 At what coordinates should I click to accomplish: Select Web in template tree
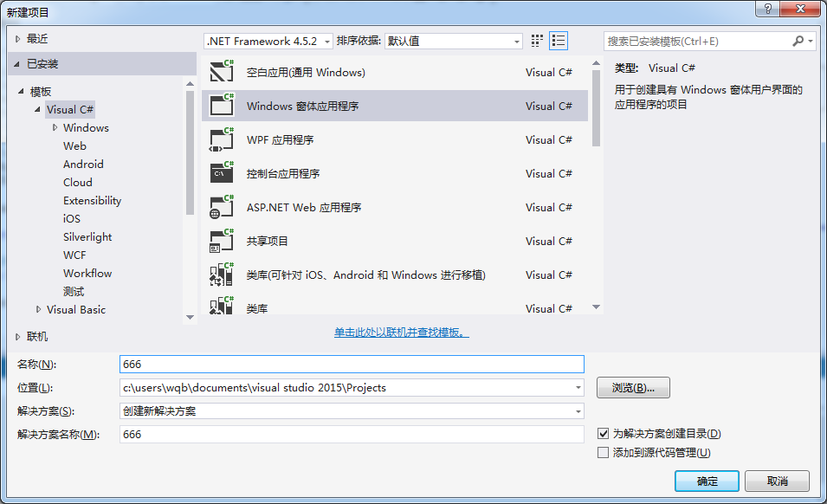pyautogui.click(x=74, y=146)
